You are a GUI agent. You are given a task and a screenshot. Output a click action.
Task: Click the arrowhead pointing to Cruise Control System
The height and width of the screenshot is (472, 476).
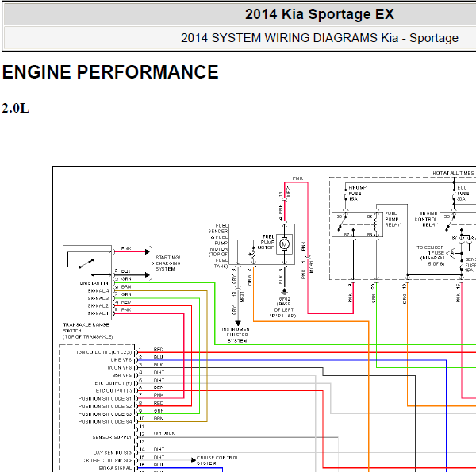pos(194,460)
